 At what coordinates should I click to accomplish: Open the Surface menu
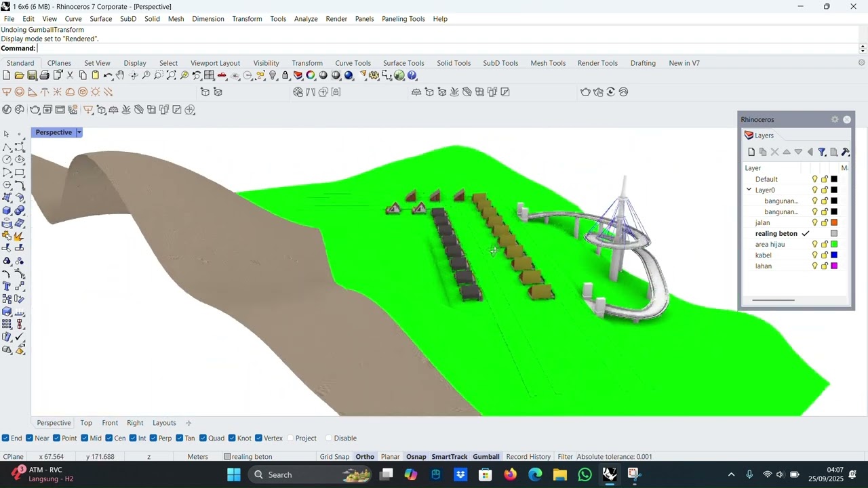tap(100, 19)
